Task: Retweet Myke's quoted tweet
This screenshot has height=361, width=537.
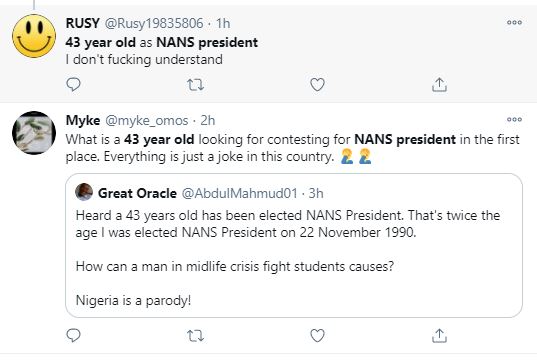Action: [x=196, y=336]
